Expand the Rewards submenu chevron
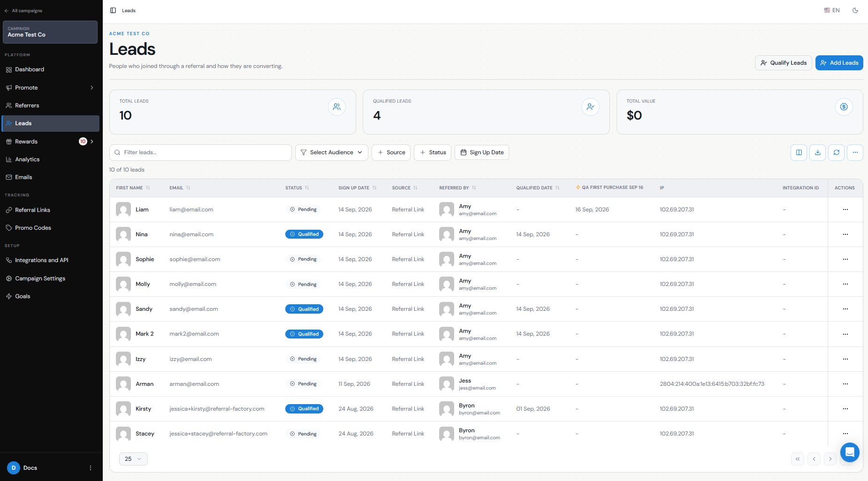This screenshot has height=481, width=868. 92,142
